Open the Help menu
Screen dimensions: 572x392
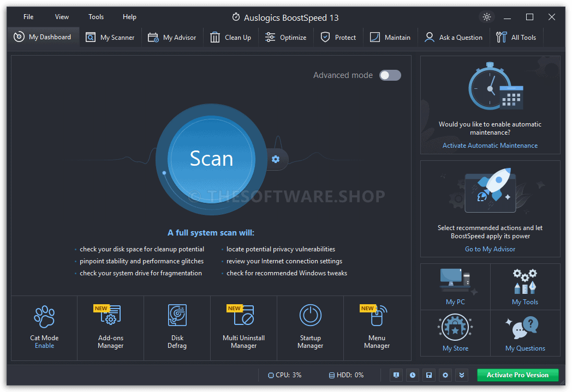129,17
